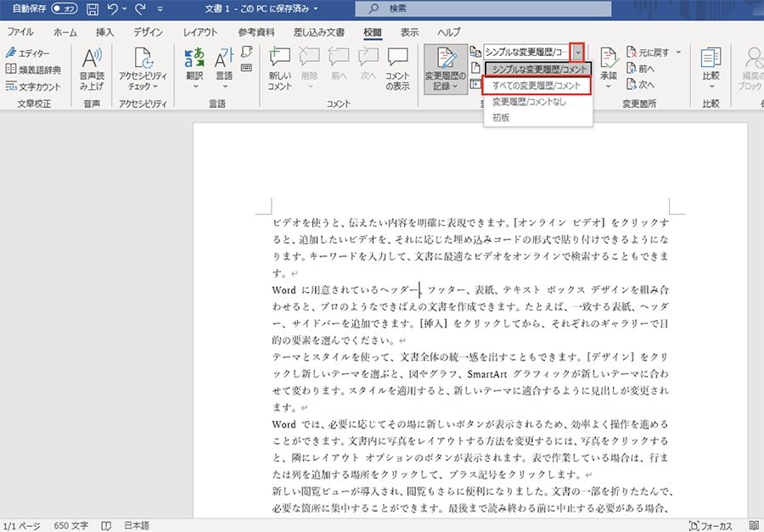Choose 変更履歴/コメントなし option
Viewport: 764px width, 532px height.
pos(529,102)
